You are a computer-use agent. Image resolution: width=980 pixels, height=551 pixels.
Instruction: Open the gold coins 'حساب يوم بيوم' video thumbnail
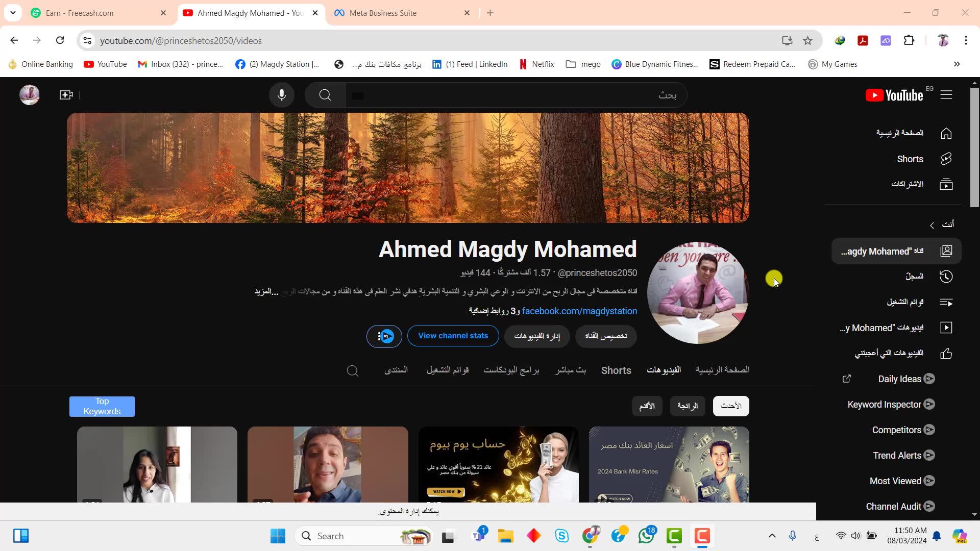click(x=499, y=465)
